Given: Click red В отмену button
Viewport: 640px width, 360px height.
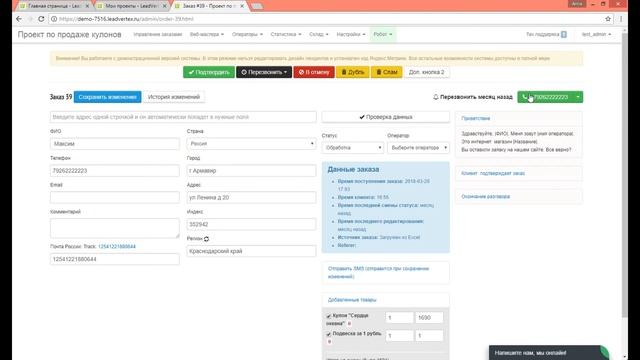Looking at the screenshot, I should tap(314, 72).
